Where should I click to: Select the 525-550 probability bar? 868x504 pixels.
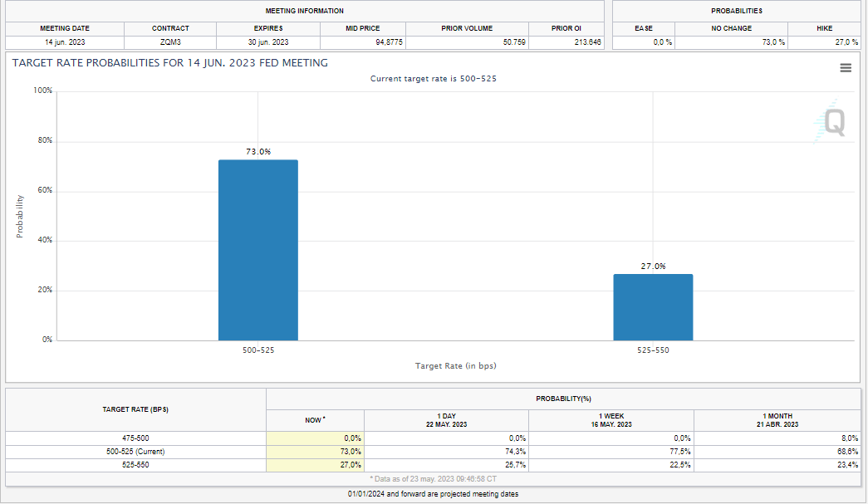[652, 307]
